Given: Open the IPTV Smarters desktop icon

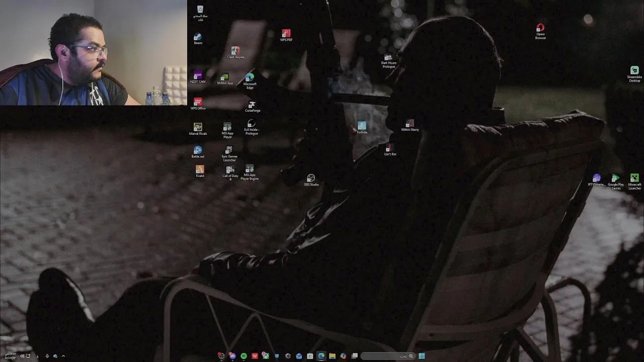Looking at the screenshot, I should [597, 180].
